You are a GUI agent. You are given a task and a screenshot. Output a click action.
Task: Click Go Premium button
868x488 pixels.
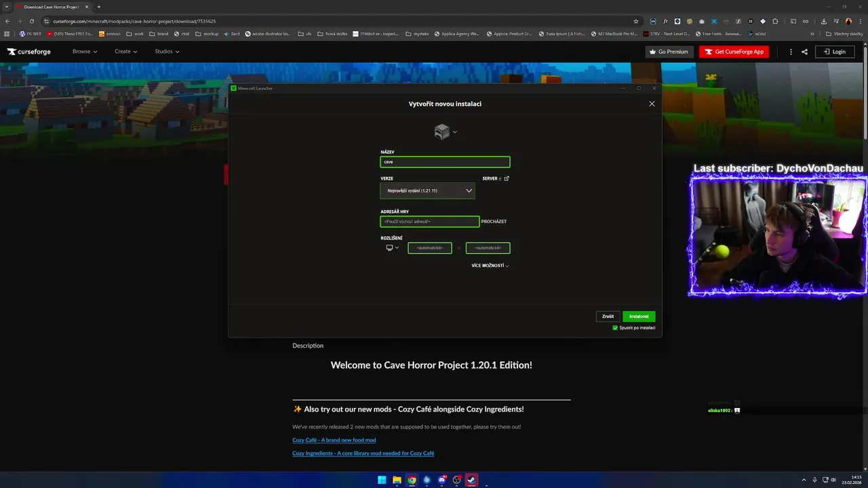click(669, 52)
